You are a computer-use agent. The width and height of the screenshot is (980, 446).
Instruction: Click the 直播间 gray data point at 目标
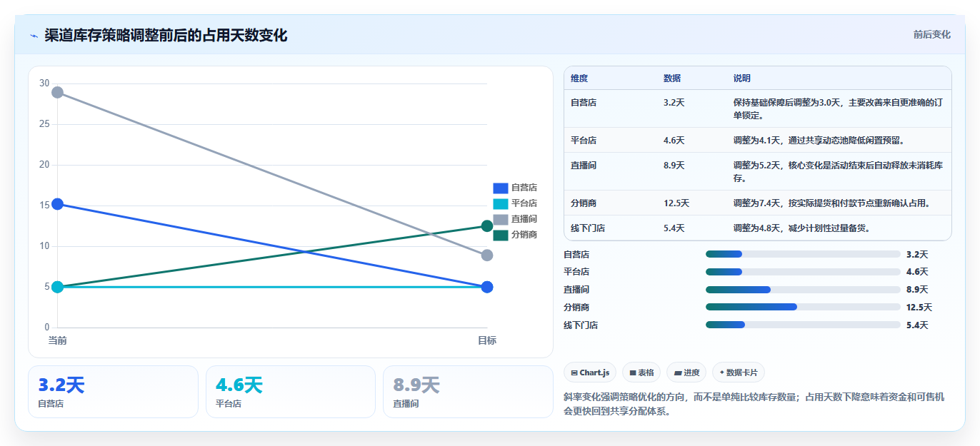click(x=487, y=255)
